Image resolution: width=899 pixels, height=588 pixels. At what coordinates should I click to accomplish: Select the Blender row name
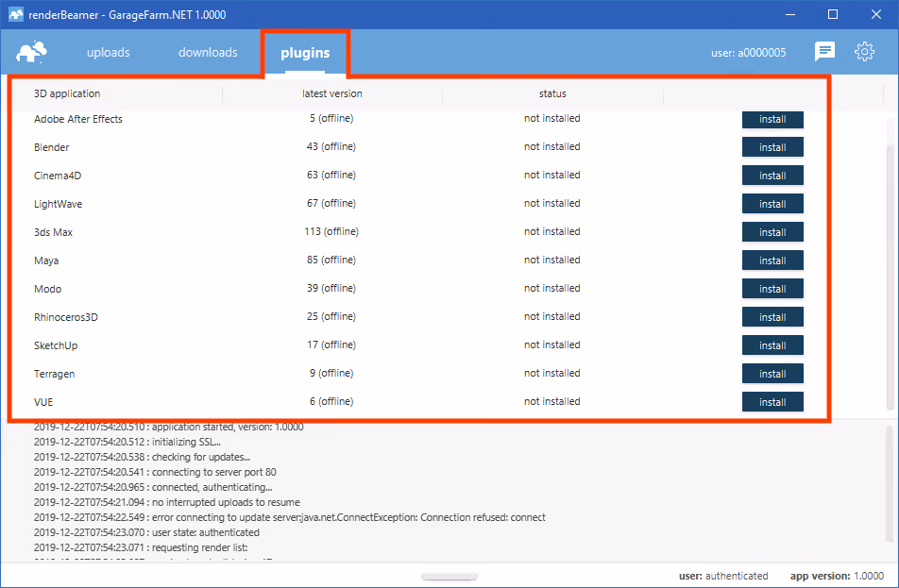[52, 147]
